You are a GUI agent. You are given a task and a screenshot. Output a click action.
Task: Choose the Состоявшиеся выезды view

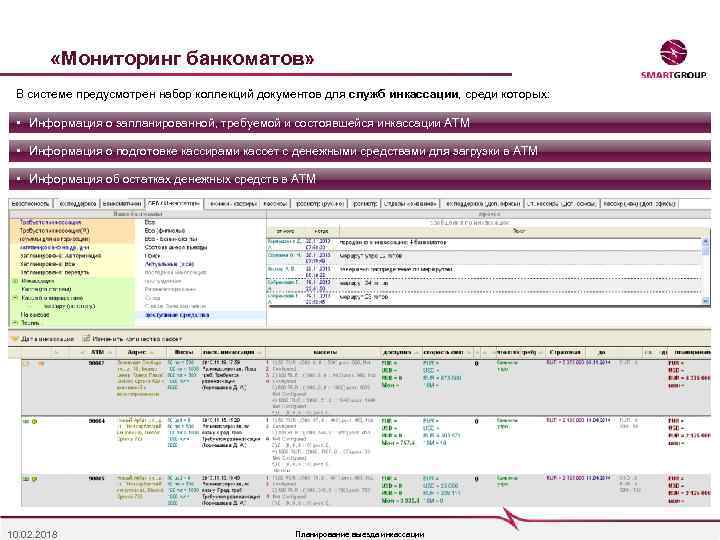click(x=176, y=247)
